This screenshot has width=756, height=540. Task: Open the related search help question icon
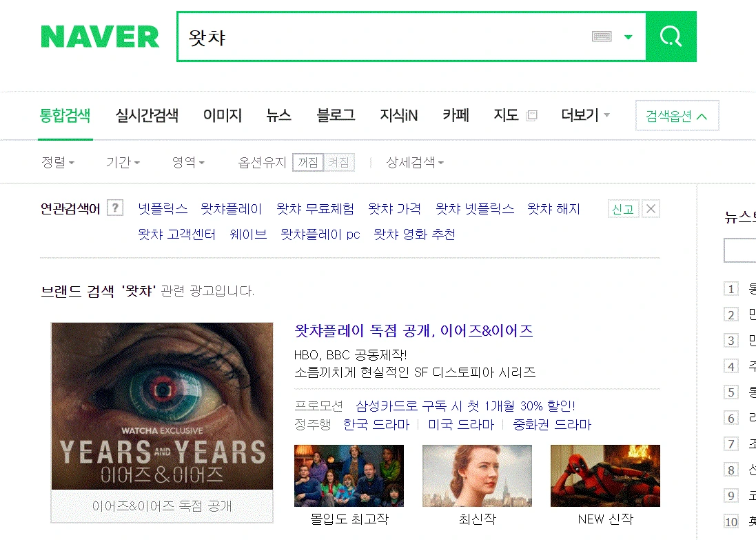[x=115, y=208]
